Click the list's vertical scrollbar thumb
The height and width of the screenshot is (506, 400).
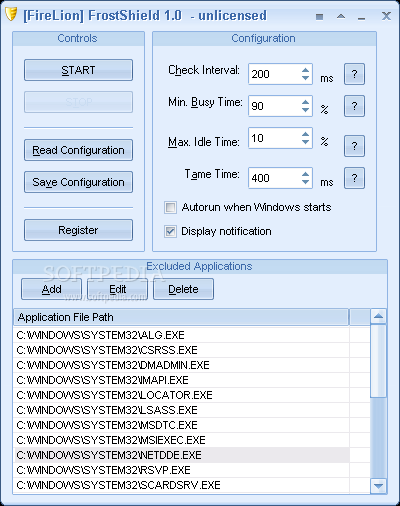(378, 361)
